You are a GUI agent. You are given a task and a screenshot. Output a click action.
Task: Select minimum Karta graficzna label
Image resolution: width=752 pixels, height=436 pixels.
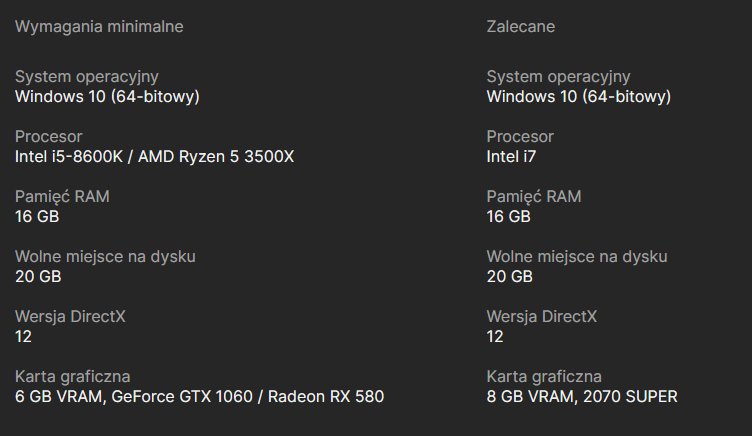coord(72,377)
